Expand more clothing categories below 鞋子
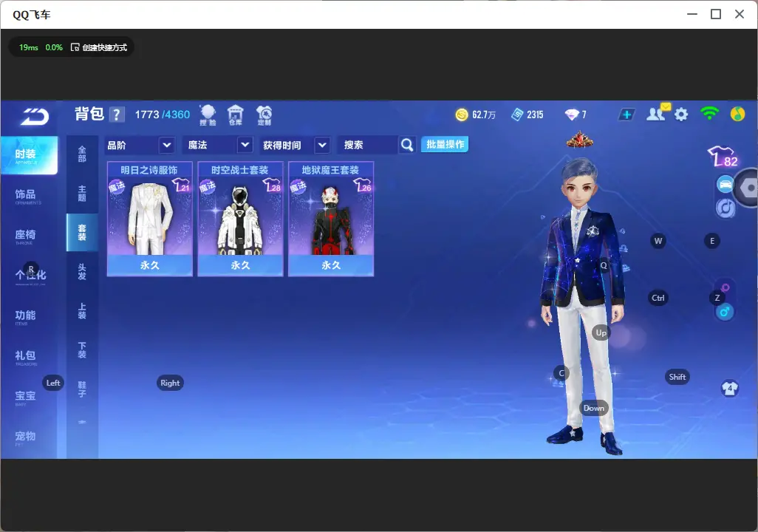This screenshot has height=532, width=758. coord(82,423)
